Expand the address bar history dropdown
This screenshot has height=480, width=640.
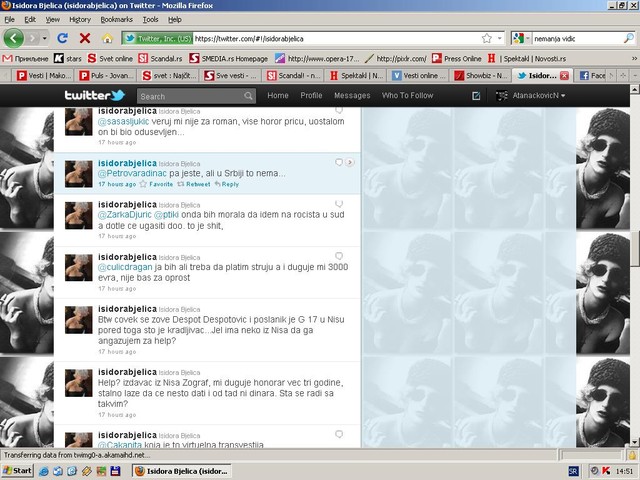pyautogui.click(x=499, y=38)
